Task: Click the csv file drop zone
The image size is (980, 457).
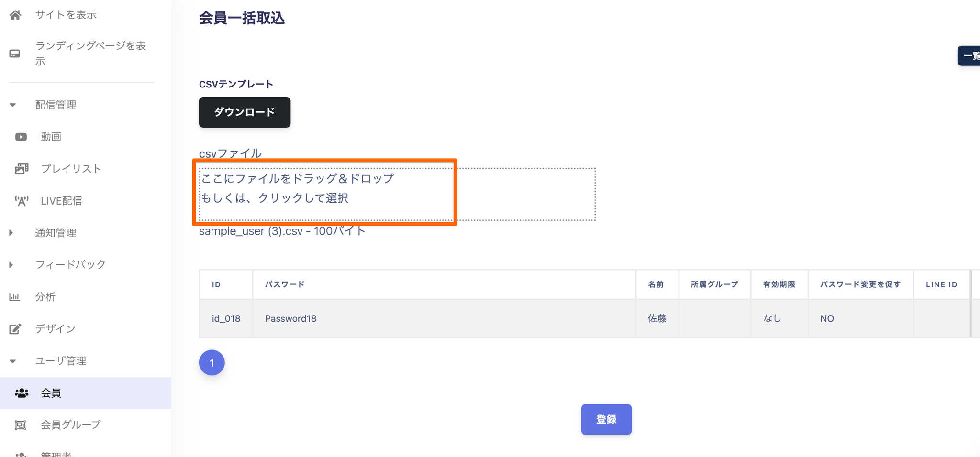Action: [x=397, y=194]
